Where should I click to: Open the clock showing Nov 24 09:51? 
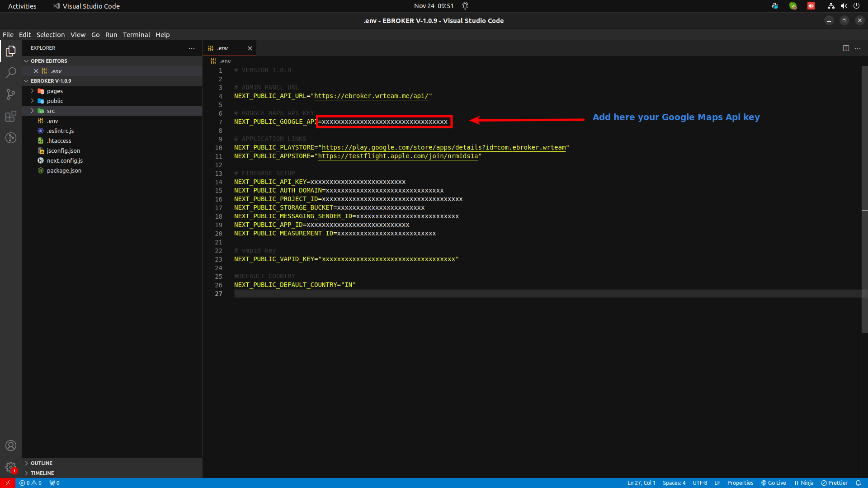(434, 6)
